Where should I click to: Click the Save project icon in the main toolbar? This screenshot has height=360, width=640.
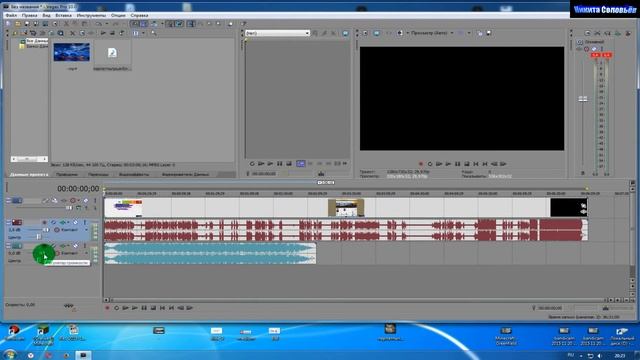(27, 24)
